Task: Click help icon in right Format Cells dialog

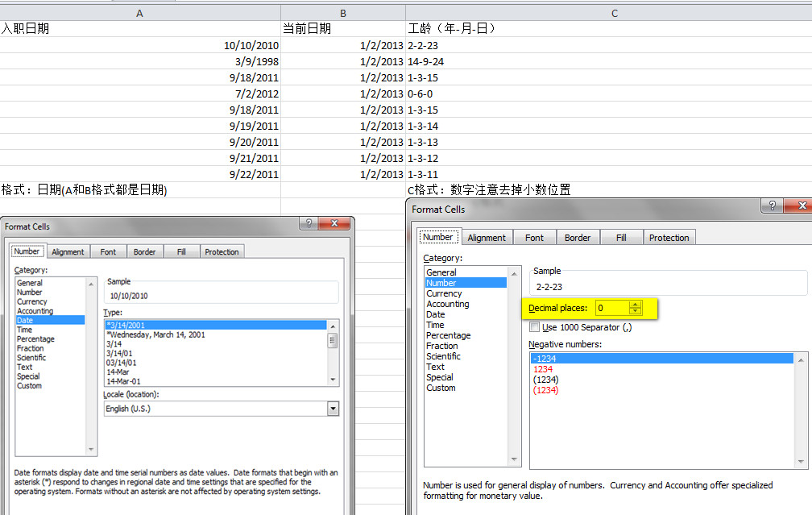Action: (773, 207)
